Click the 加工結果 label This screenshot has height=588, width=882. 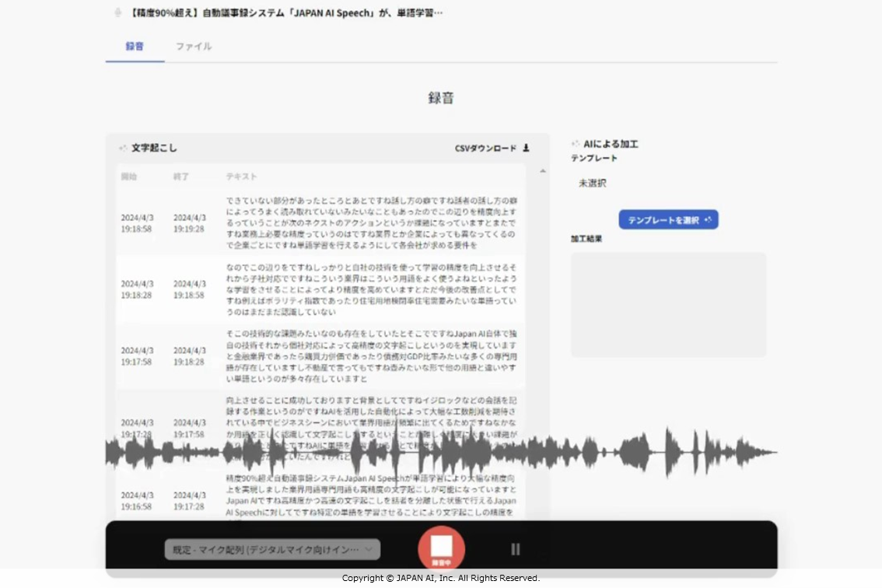click(586, 239)
